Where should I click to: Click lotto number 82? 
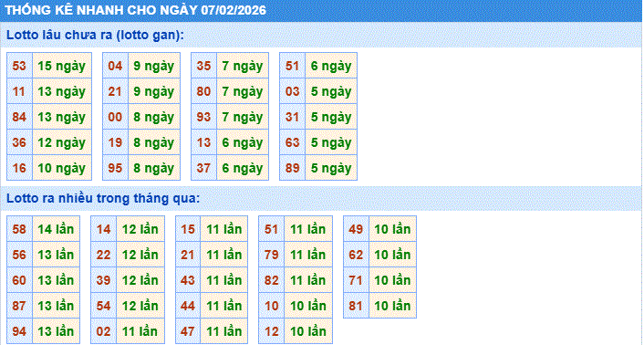(272, 280)
